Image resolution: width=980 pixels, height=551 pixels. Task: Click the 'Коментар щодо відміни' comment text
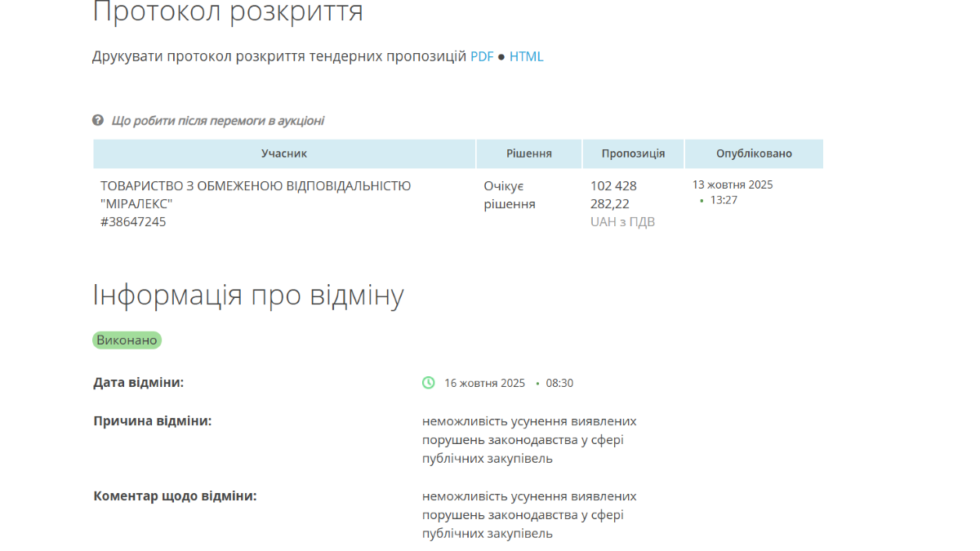click(528, 515)
